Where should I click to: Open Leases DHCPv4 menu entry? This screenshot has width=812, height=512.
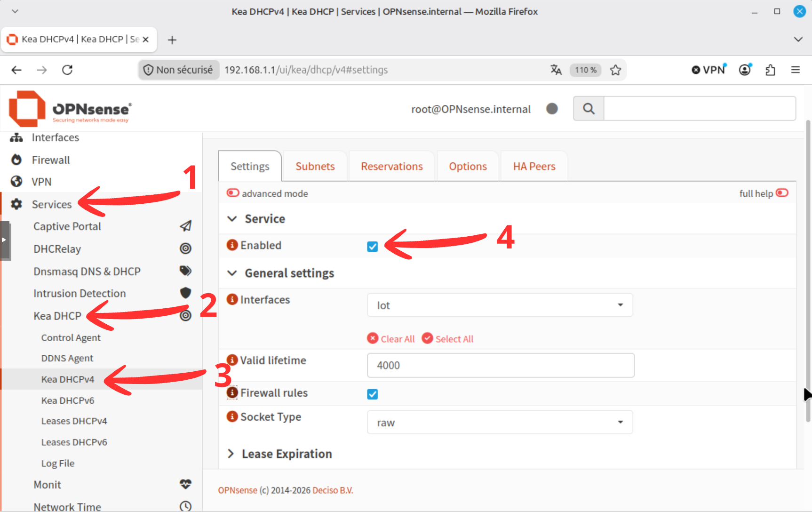pyautogui.click(x=74, y=421)
